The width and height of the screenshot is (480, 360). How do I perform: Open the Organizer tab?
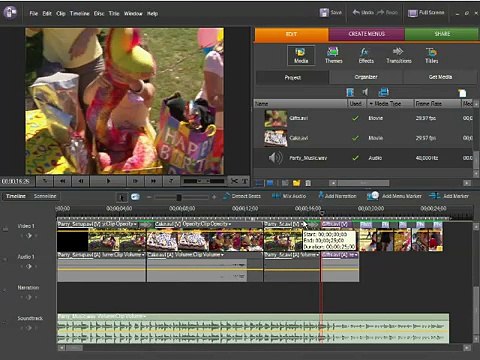coord(366,77)
